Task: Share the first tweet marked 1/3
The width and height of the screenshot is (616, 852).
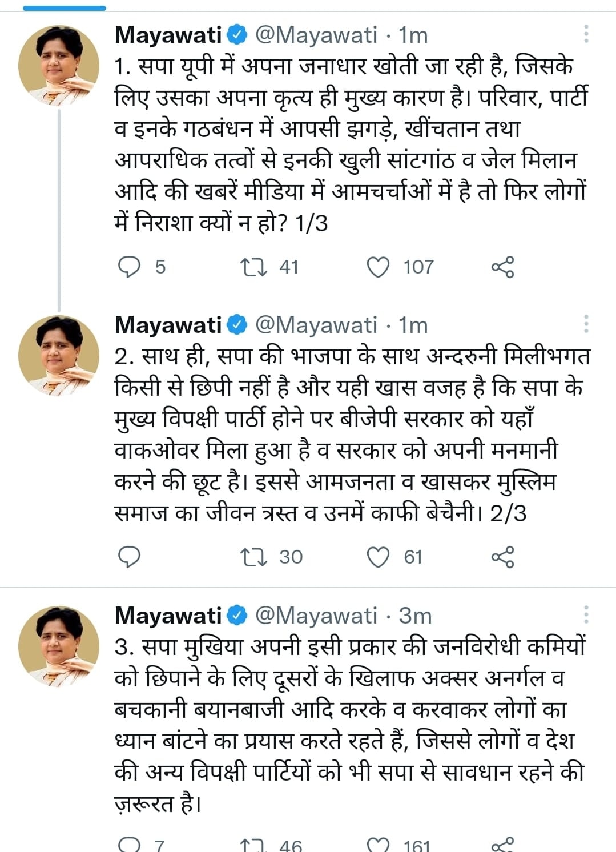Action: [x=502, y=267]
